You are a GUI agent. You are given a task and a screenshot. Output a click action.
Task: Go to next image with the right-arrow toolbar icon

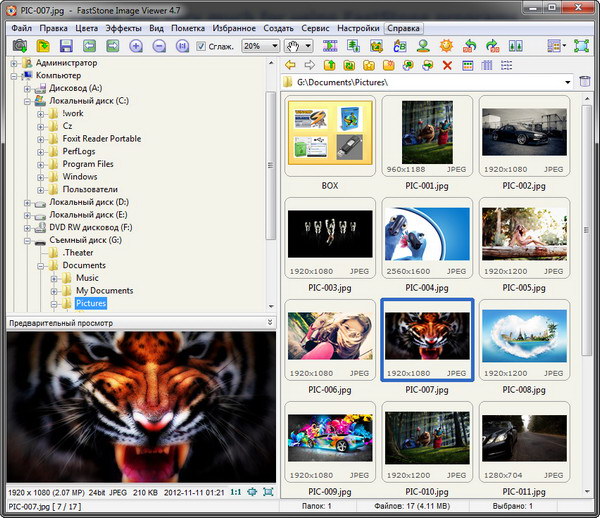(x=111, y=46)
